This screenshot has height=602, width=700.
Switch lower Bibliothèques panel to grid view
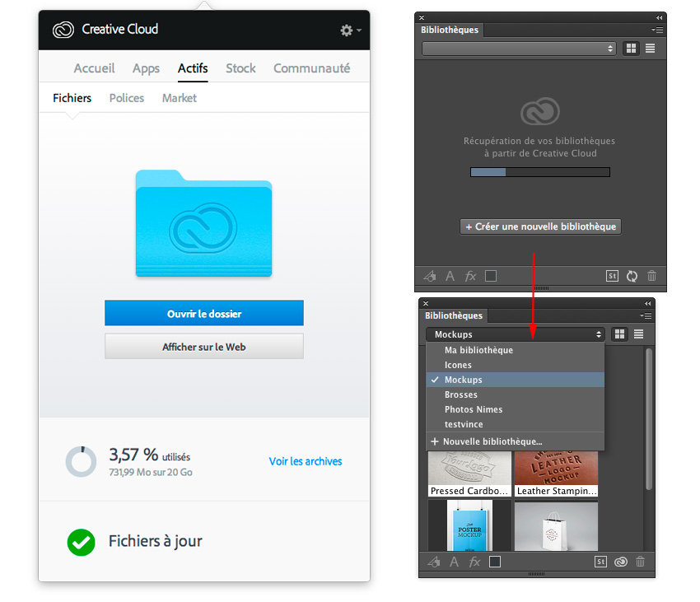(x=619, y=334)
